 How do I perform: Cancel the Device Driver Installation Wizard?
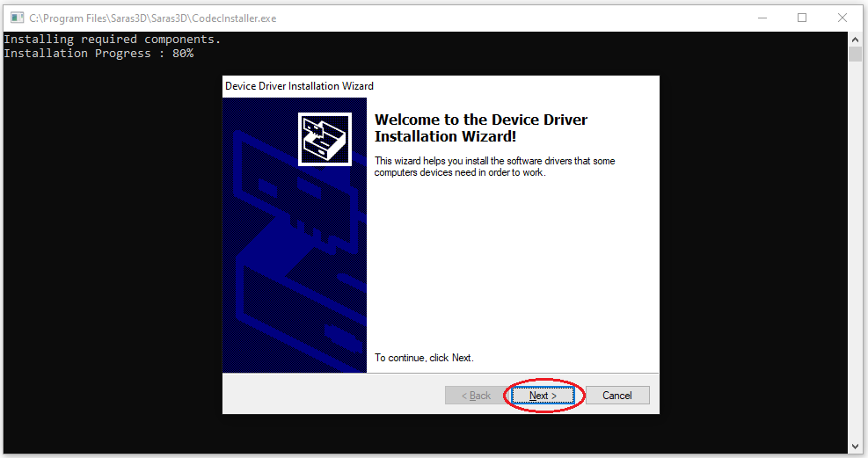pyautogui.click(x=617, y=396)
